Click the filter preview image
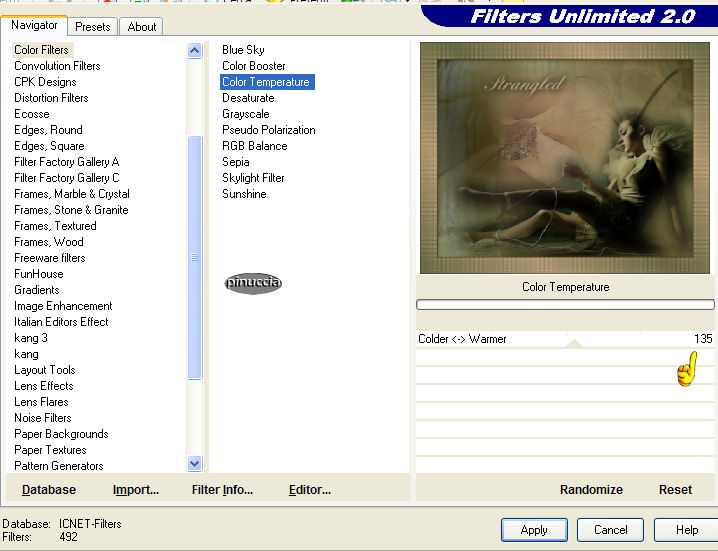Viewport: 718px width, 551px height. pos(565,158)
